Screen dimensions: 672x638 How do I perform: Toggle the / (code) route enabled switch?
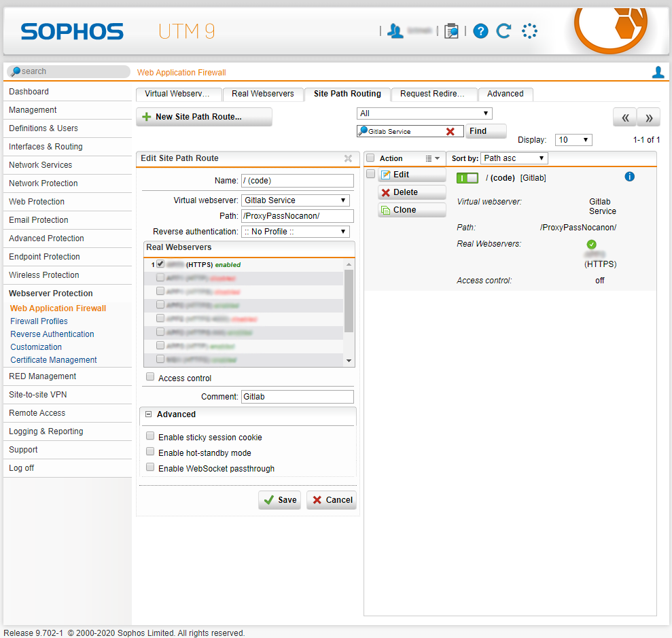point(467,178)
